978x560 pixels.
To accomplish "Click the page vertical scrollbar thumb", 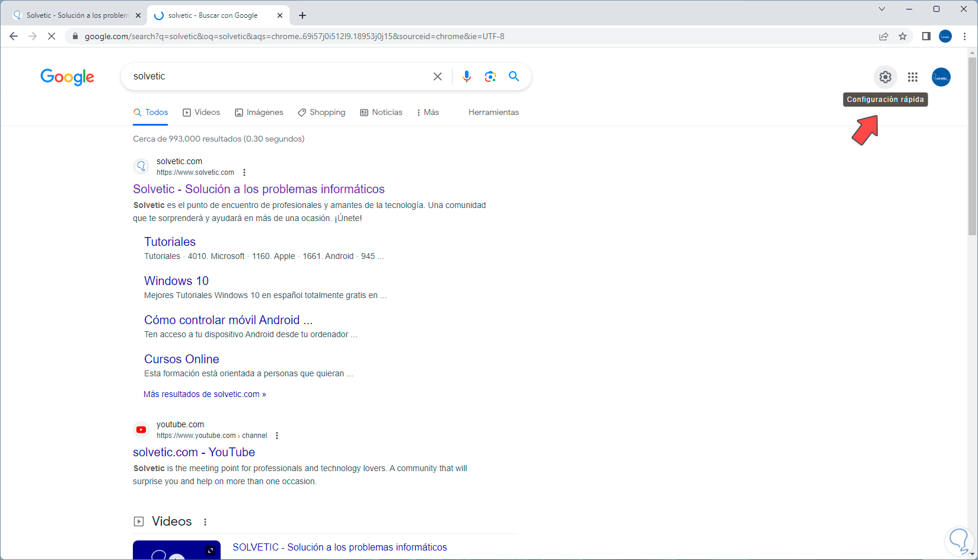I will pyautogui.click(x=972, y=146).
